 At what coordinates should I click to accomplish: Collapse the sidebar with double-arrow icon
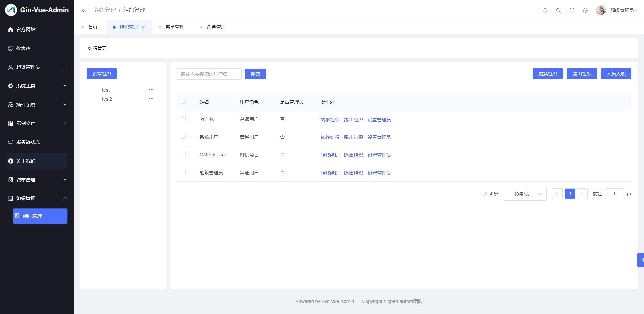[x=84, y=10]
